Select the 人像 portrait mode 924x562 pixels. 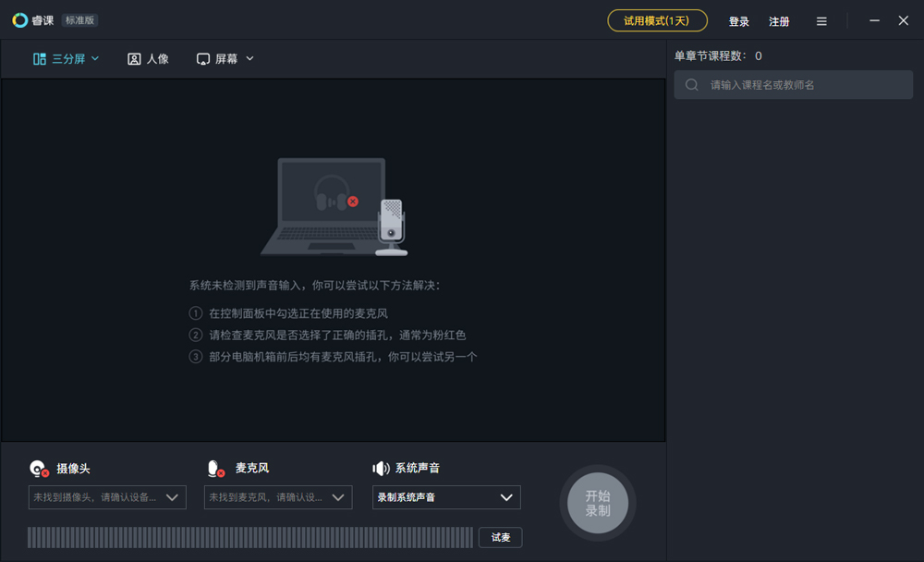coord(148,59)
